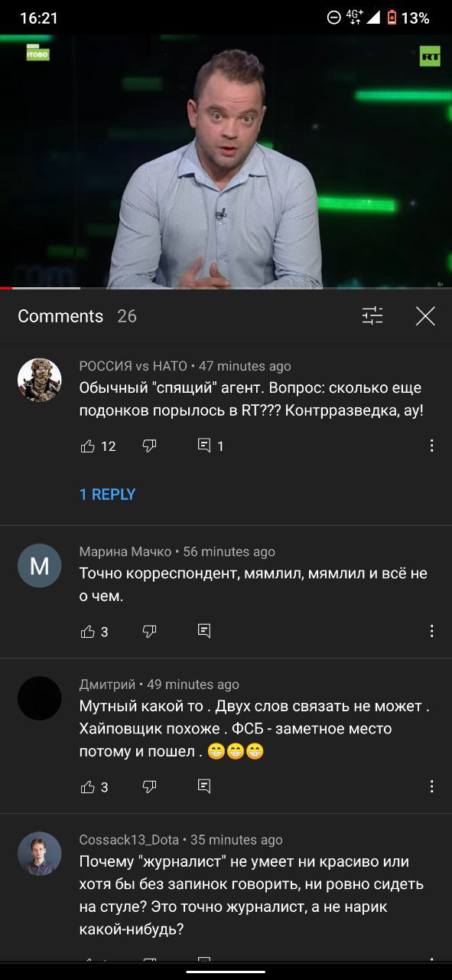Open more options for Дмитрий's comment
Screen dimensions: 452x980
click(432, 786)
